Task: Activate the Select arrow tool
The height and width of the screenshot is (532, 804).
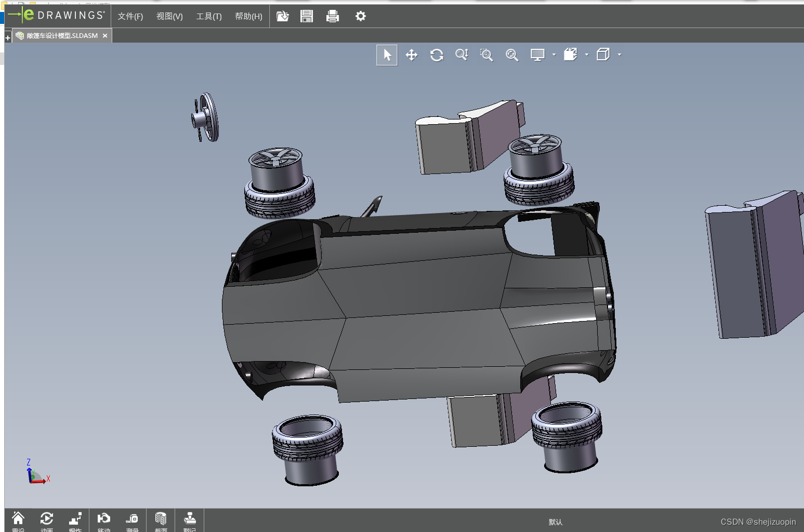Action: [x=387, y=55]
